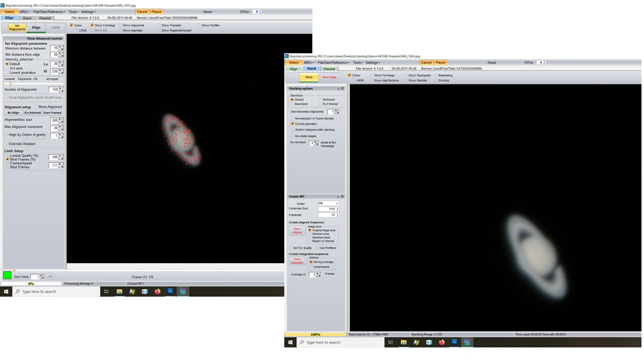This screenshot has width=644, height=362.
Task: Click 100% progress bar in Stack window
Action: (x=315, y=334)
